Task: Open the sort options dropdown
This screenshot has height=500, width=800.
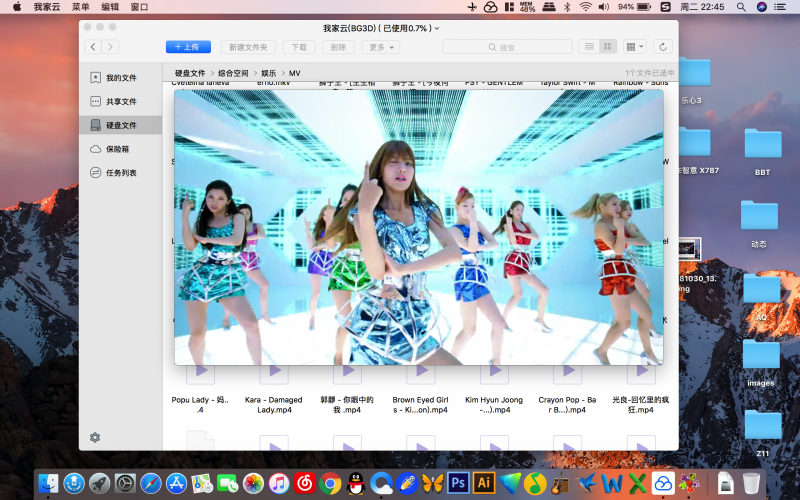Action: [x=635, y=47]
